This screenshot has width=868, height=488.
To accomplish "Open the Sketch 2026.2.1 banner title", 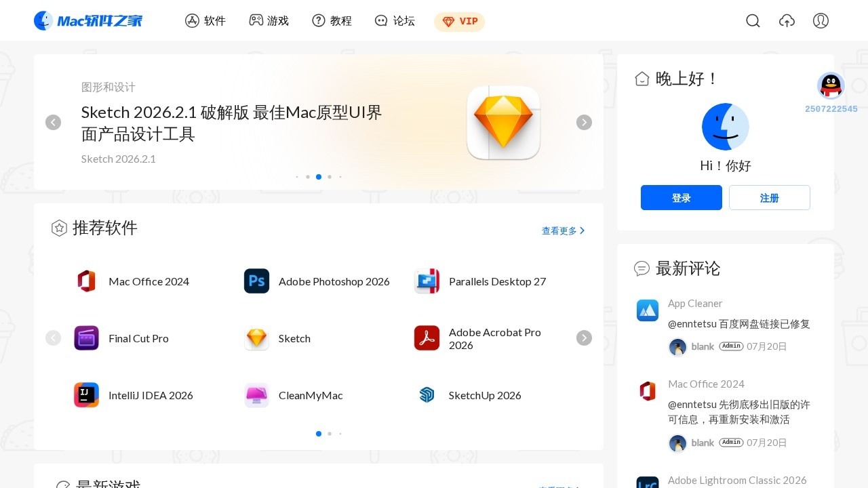I will [232, 123].
